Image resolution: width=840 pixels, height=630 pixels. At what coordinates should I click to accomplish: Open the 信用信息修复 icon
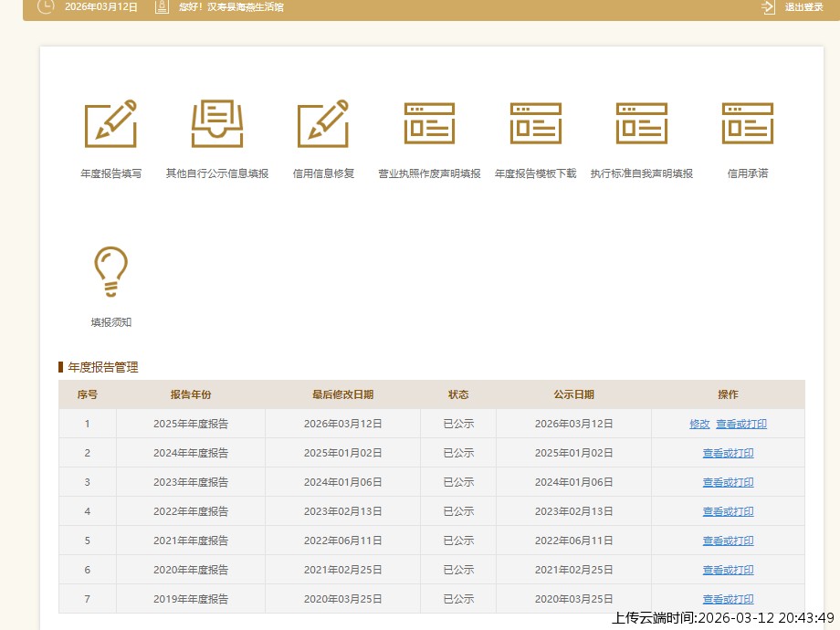pyautogui.click(x=323, y=123)
